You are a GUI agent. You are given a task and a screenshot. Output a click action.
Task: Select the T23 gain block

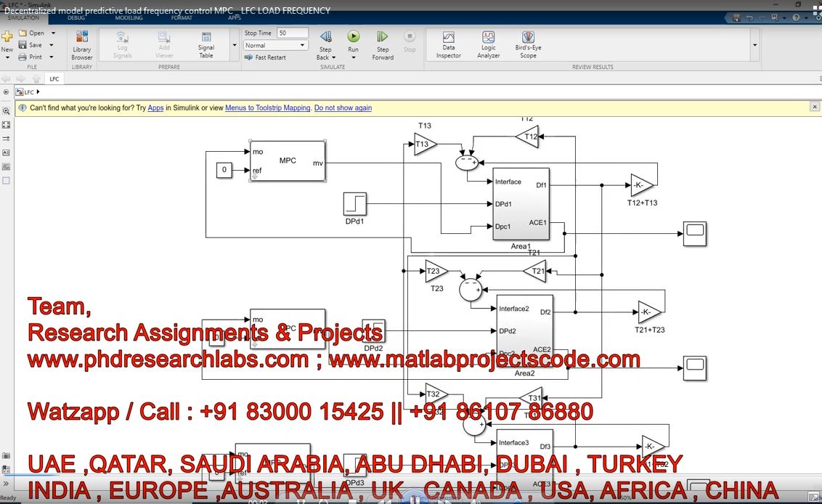[x=436, y=271]
